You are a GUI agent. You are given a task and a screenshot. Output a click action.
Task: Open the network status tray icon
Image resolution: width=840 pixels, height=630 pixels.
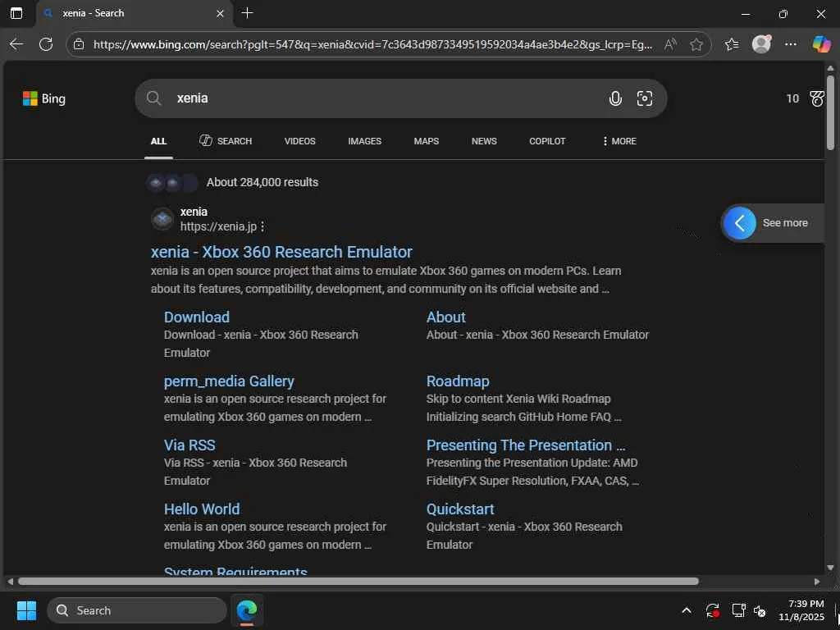click(739, 610)
